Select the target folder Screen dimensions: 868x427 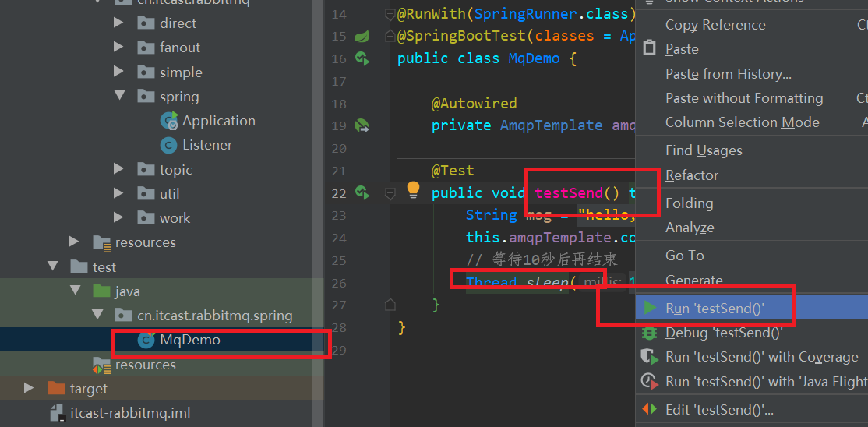89,389
